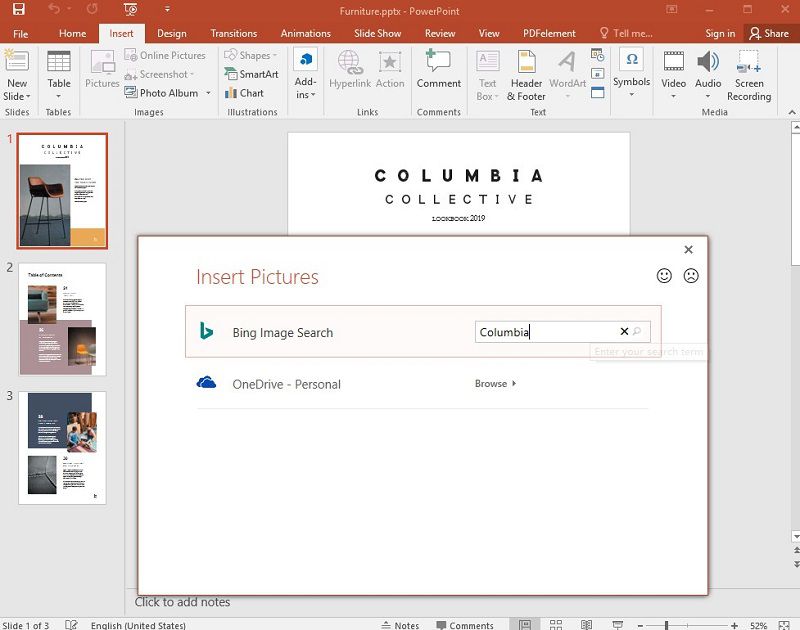Open the File tab

[20, 34]
